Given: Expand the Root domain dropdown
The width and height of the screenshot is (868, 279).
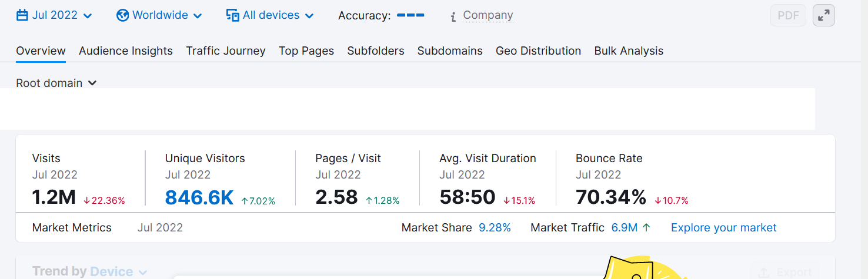Looking at the screenshot, I should click(56, 83).
